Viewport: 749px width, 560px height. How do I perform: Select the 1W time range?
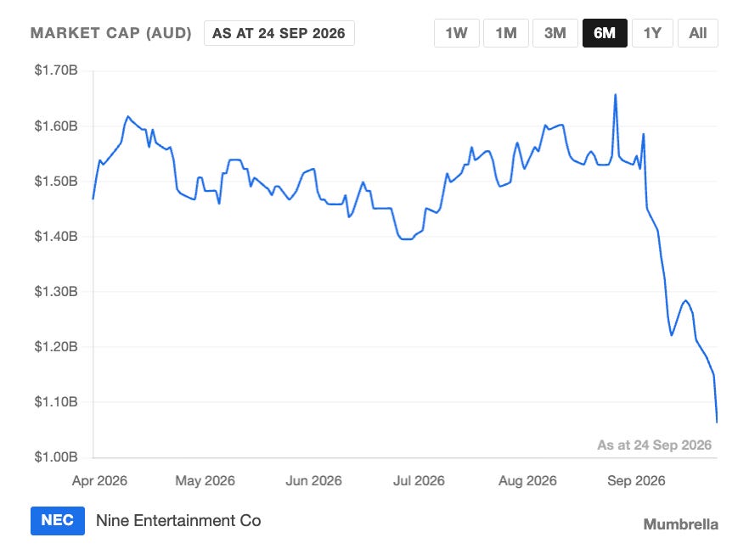tap(456, 33)
